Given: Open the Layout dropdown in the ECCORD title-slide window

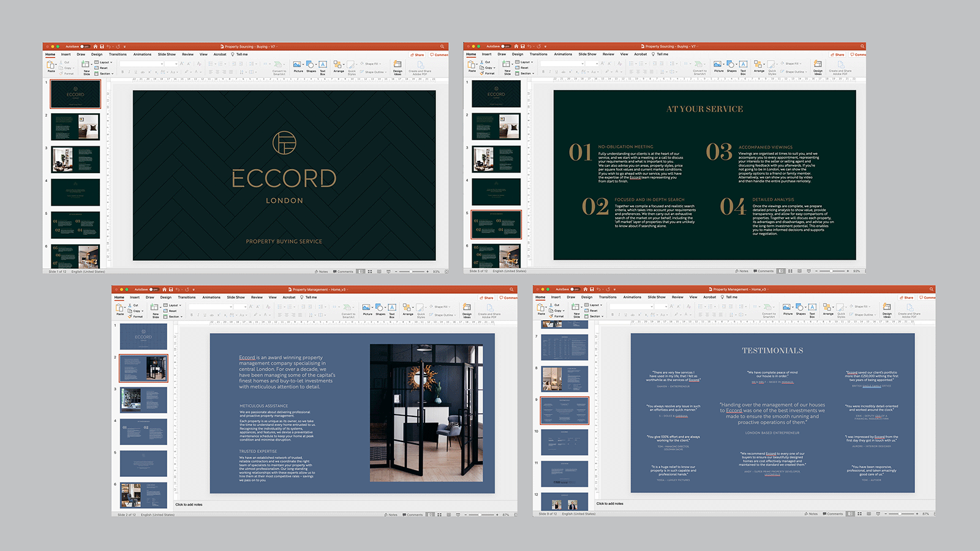Looking at the screenshot, I should point(104,62).
